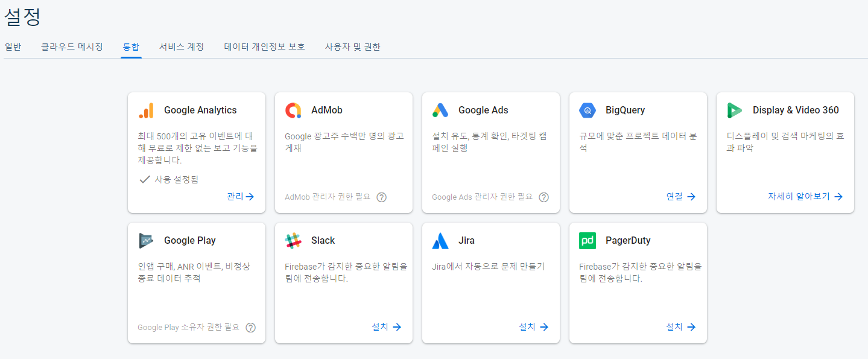Screen dimensions: 868x359
Task: Click the Display & Video 360 icon
Action: [735, 110]
